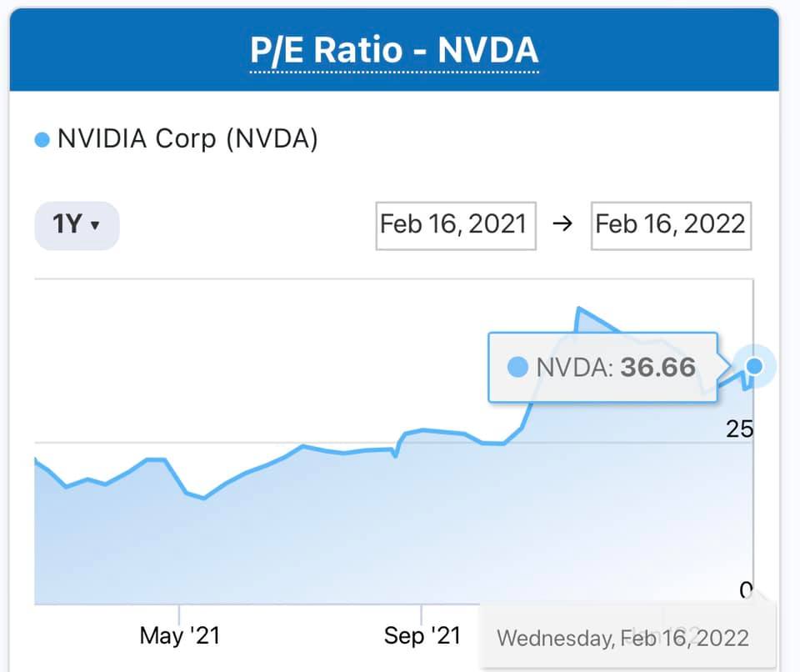Click the blue dot inside the NVDA tooltip
This screenshot has width=800, height=672.
tap(517, 367)
